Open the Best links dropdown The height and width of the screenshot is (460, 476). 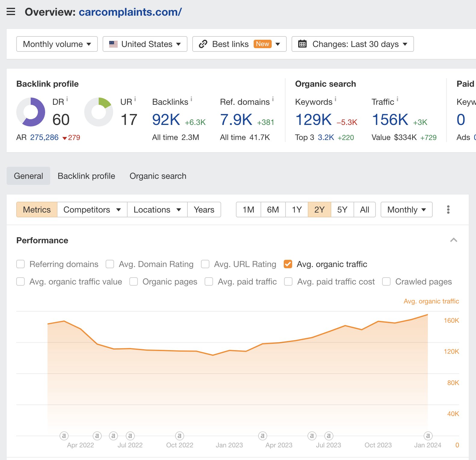pyautogui.click(x=240, y=44)
